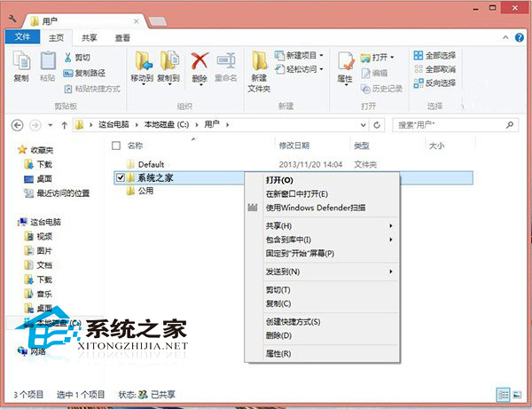Select the Default folder row
Image resolution: width=532 pixels, height=409 pixels.
pos(293,165)
